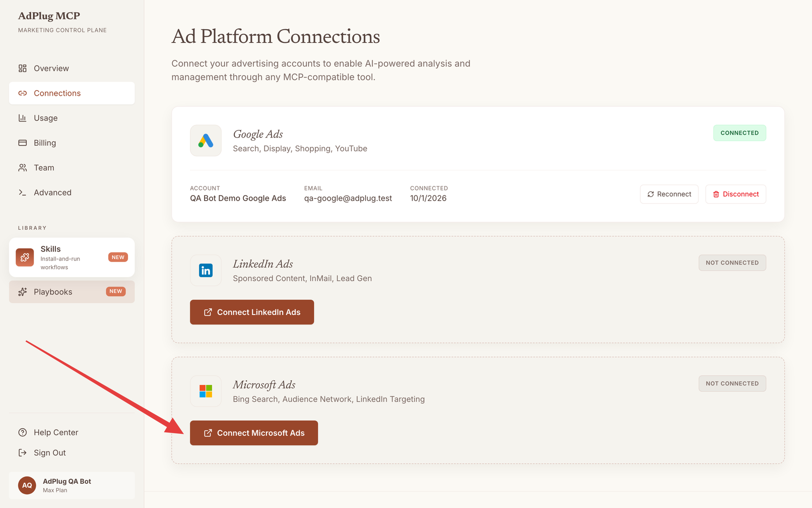Click the Microsoft four-color logo
This screenshot has height=508, width=812.
click(x=206, y=391)
